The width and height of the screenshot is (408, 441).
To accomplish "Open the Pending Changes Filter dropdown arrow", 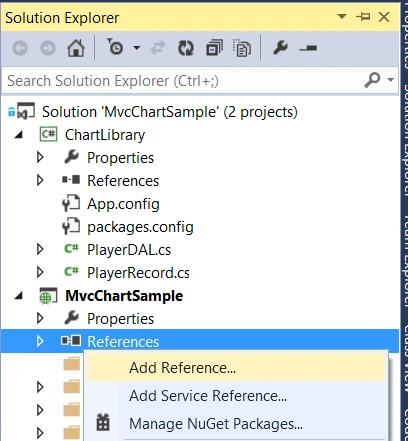I will (x=137, y=48).
